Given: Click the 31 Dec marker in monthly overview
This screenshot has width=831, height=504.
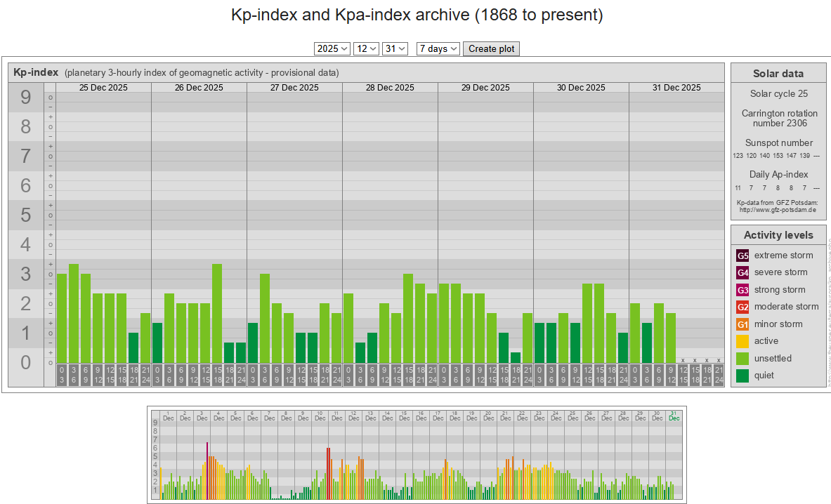Looking at the screenshot, I should [x=674, y=416].
